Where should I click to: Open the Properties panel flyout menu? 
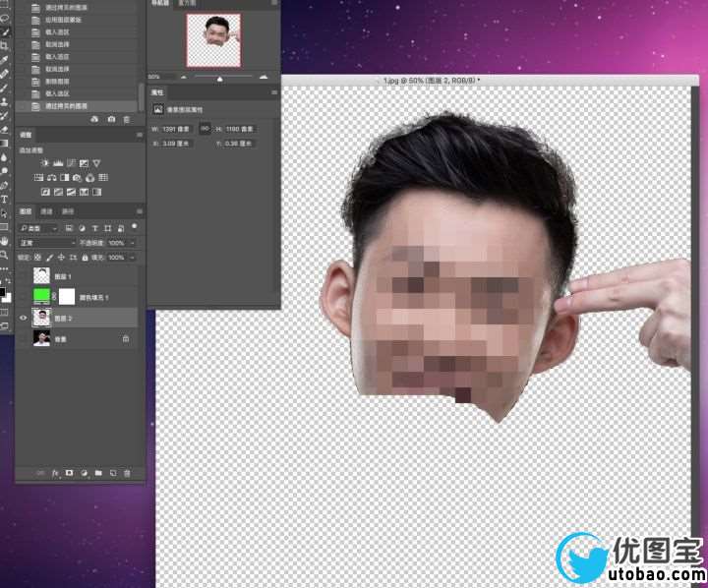274,92
